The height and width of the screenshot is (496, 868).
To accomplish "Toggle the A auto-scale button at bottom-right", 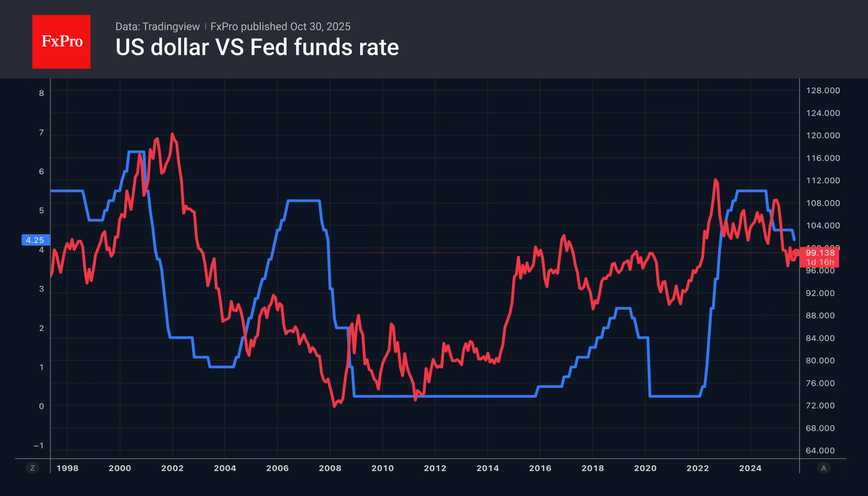I will click(824, 468).
